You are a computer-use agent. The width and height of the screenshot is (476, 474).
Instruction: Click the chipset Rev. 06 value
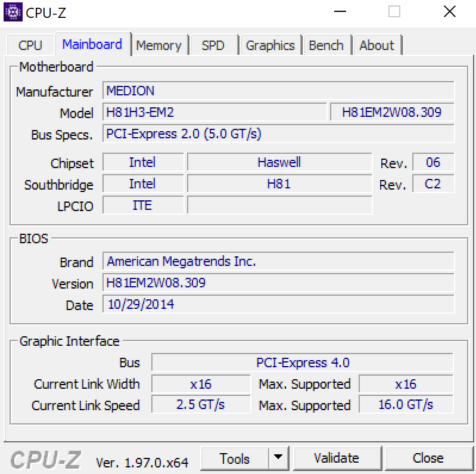(433, 162)
